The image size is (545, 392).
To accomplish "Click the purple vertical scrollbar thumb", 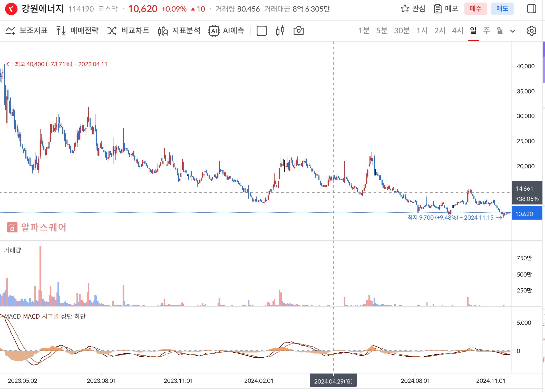I will click(x=544, y=62).
